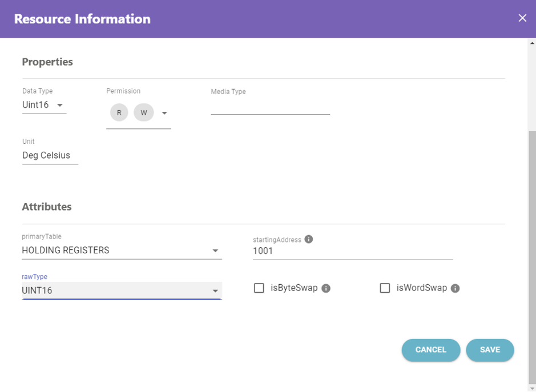Click the isWordSwap info icon
536x392 pixels.
click(455, 289)
